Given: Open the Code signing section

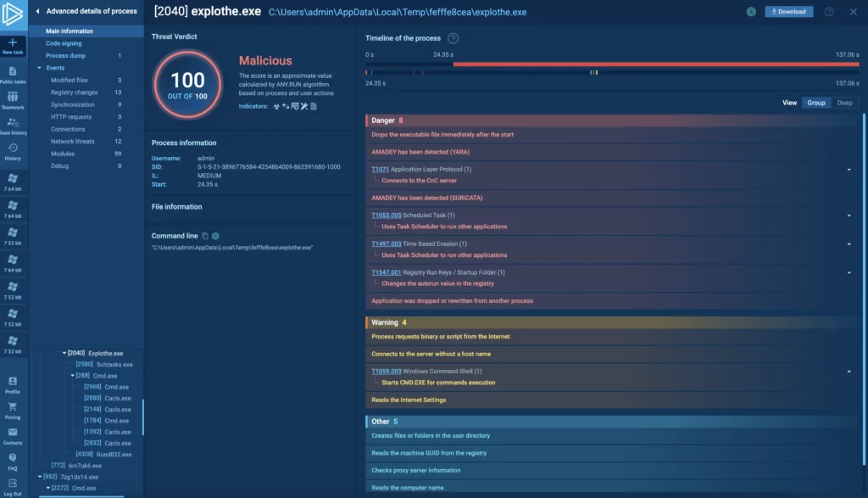Looking at the screenshot, I should 64,43.
